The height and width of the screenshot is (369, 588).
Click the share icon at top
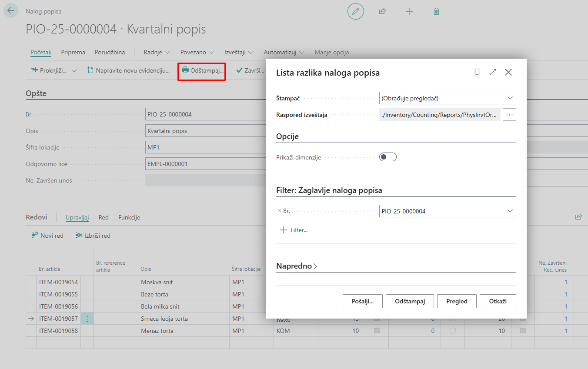382,11
